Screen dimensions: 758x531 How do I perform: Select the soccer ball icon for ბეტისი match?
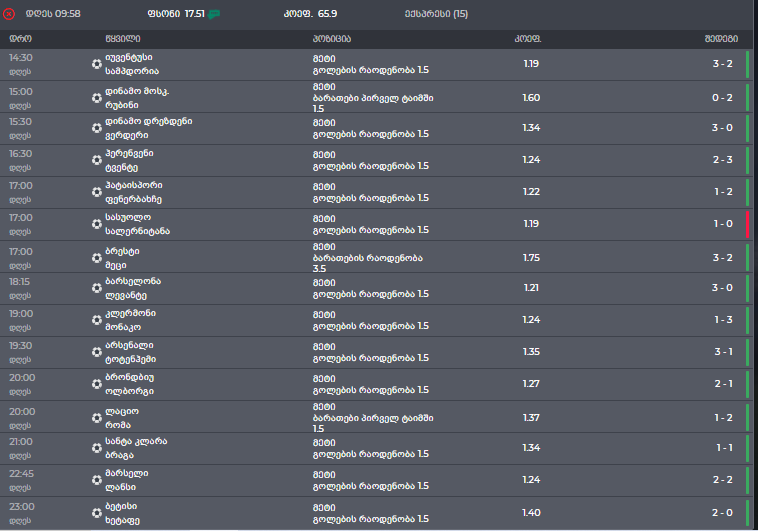tap(96, 512)
